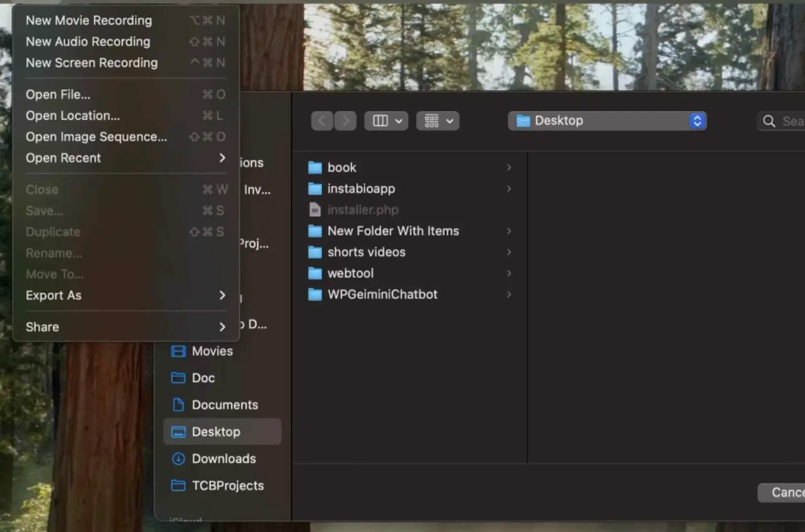This screenshot has width=805, height=532.
Task: Open Movies in the sidebar
Action: 222,351
